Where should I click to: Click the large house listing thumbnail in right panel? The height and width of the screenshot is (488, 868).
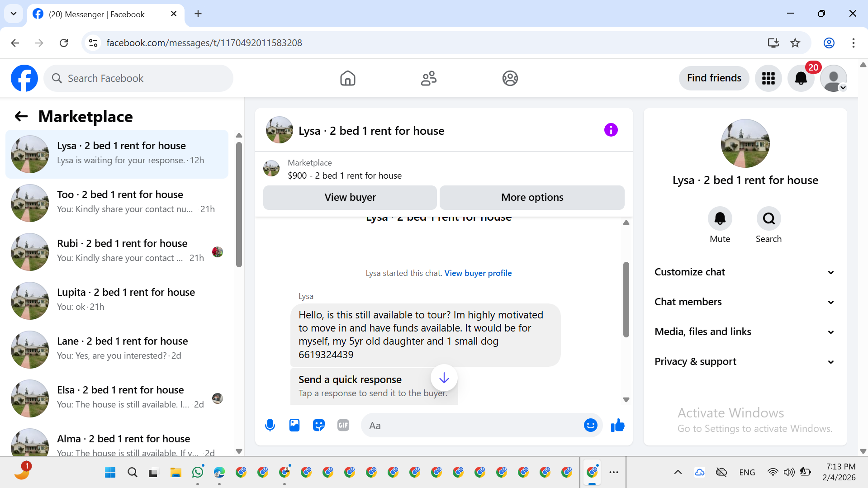pyautogui.click(x=745, y=143)
